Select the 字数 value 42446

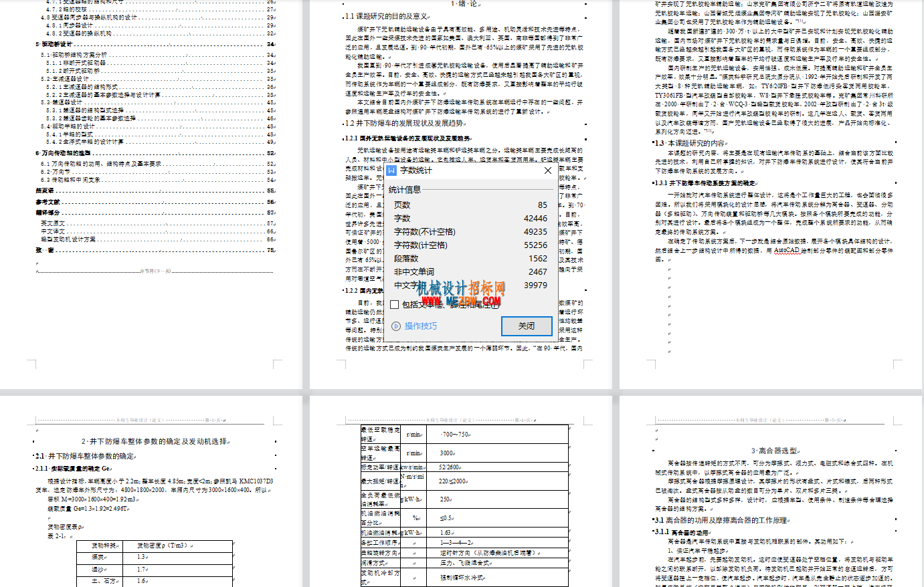535,219
